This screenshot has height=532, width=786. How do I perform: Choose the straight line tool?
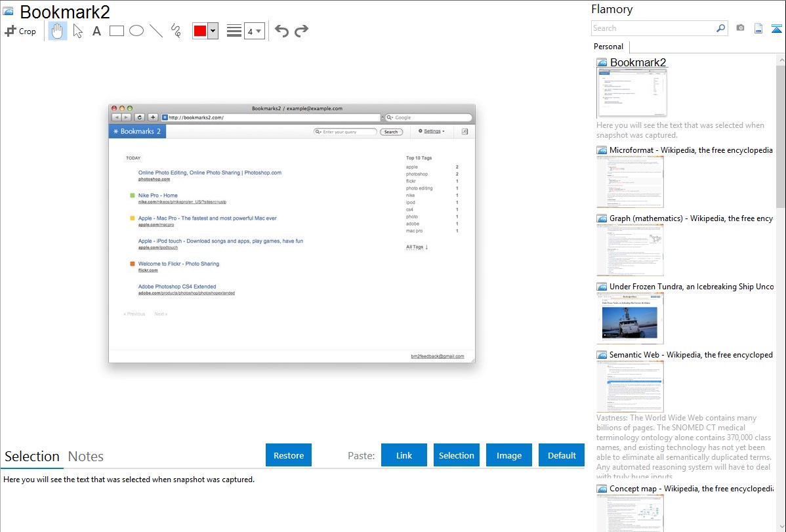point(156,31)
